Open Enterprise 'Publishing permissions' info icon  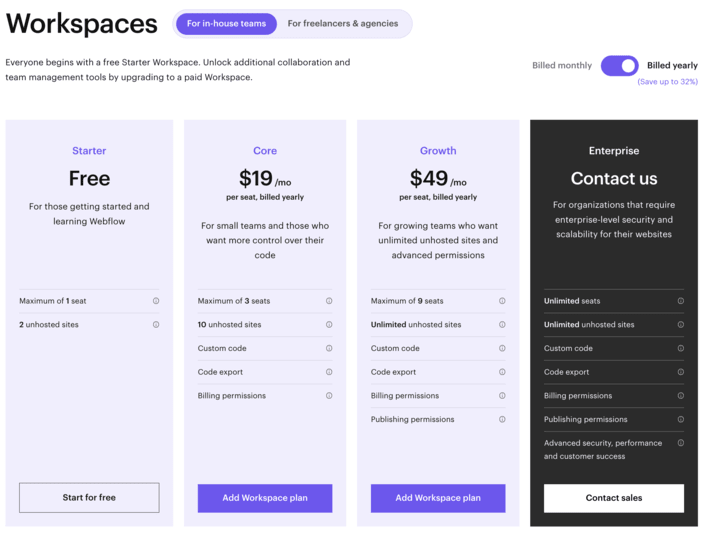[681, 420]
